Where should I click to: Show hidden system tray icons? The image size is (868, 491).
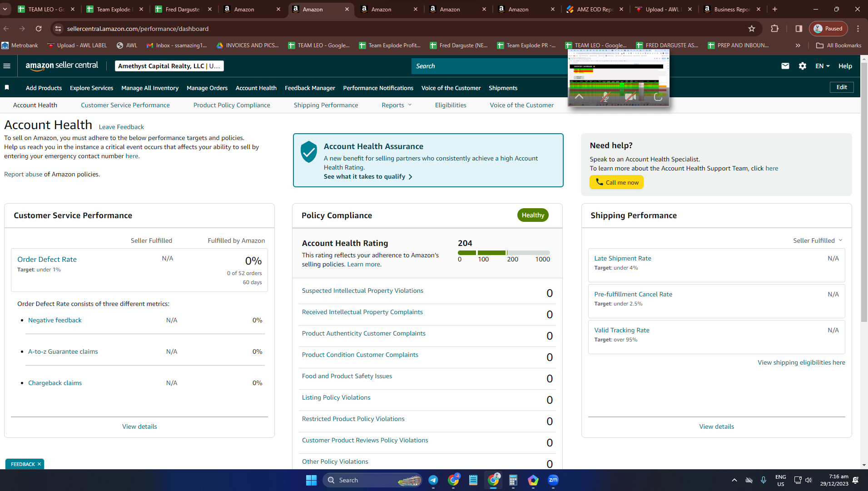734,480
